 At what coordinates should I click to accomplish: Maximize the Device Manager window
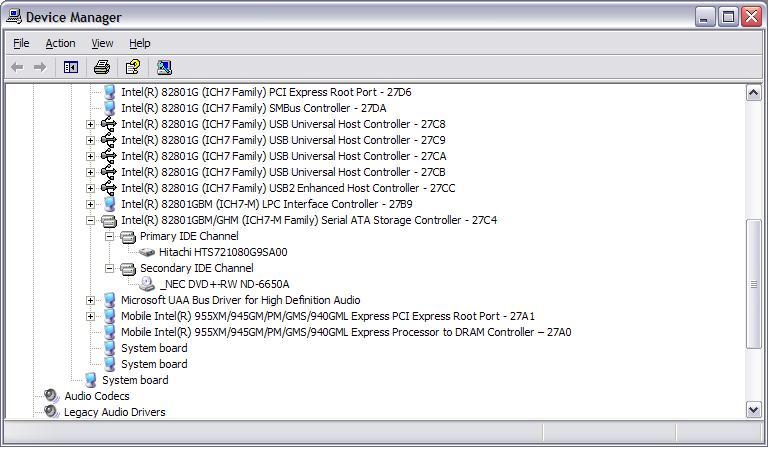click(728, 18)
